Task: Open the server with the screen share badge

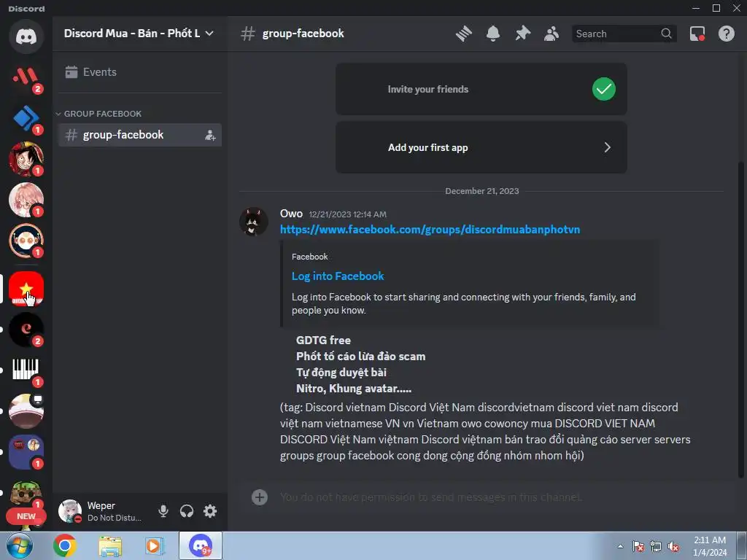Action: coord(26,411)
